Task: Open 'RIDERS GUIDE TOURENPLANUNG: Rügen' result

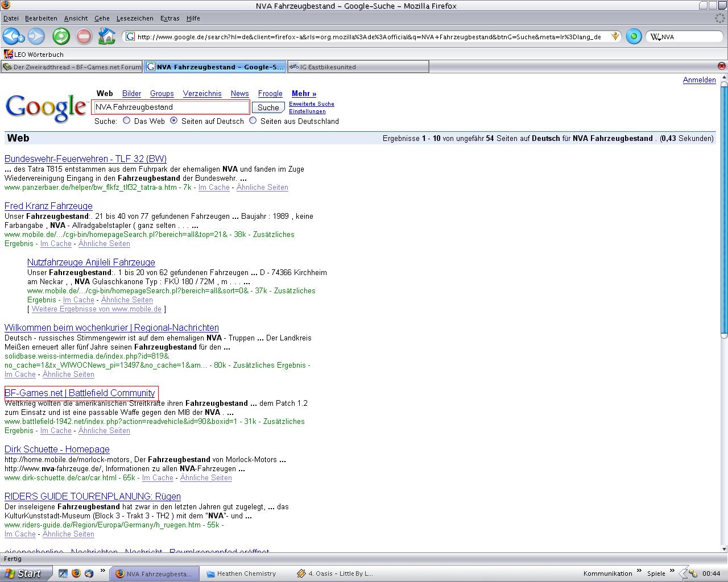Action: click(x=93, y=497)
